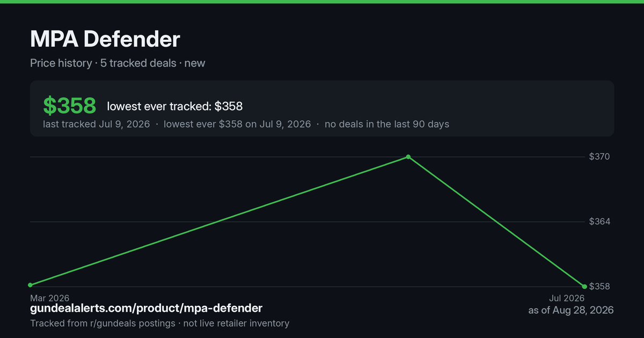
Task: Open the gundealalerts.com/product/mpa-defender link
Action: coord(147,308)
